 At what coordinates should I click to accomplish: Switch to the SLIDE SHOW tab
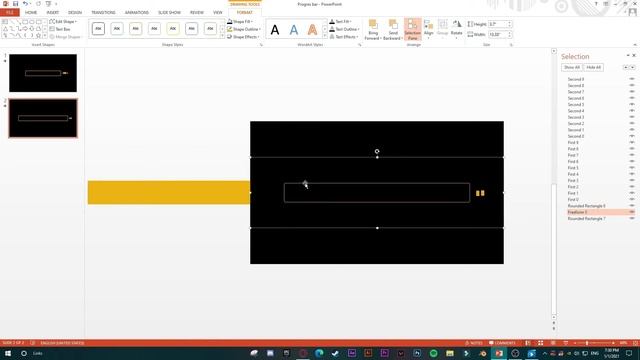(169, 12)
